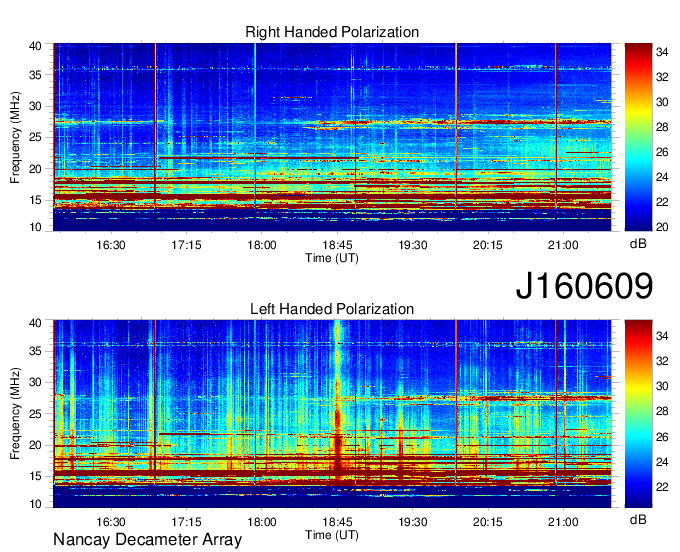This screenshot has height=552, width=680.
Task: Click the 20:15 tick of Left Handed plot
Action: coord(488,522)
